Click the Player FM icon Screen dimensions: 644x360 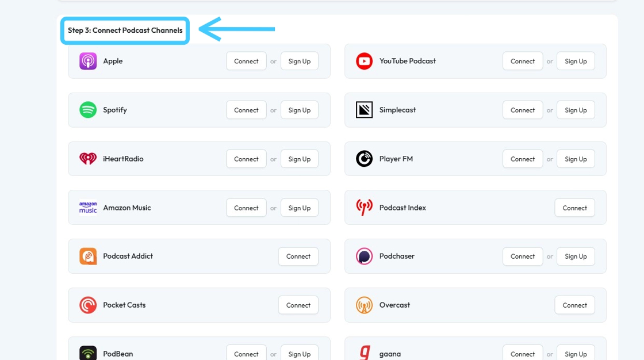click(x=365, y=159)
